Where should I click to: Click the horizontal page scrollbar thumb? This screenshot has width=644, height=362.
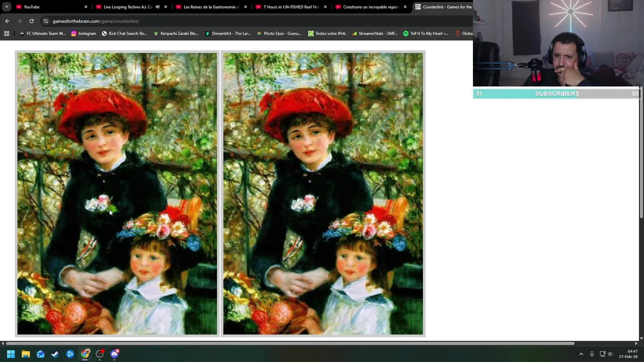289,343
